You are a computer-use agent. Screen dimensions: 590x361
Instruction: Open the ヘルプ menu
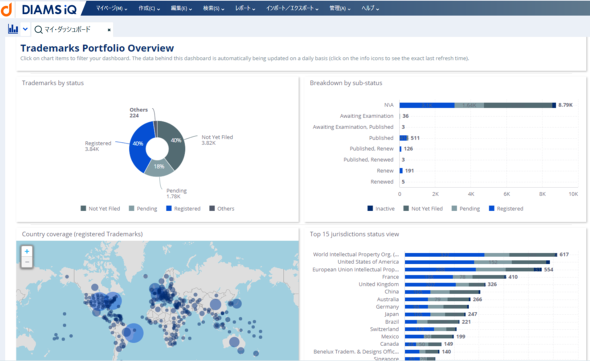coord(370,8)
